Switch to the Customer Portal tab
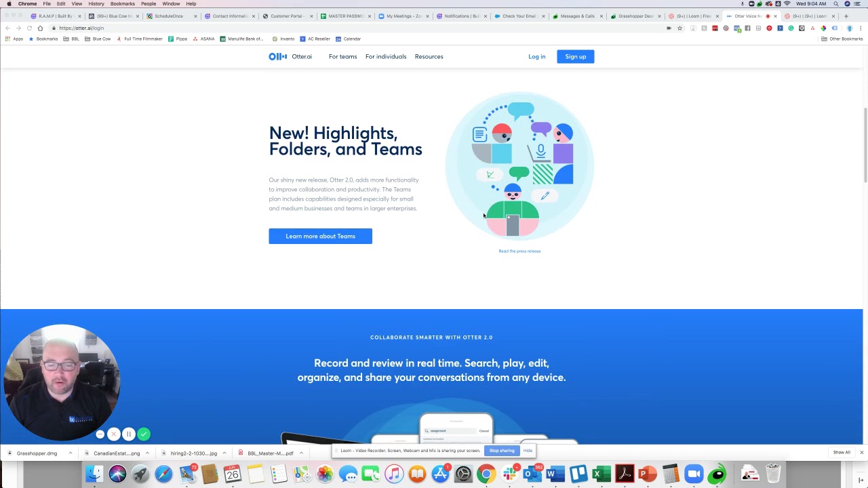The image size is (868, 488). tap(288, 16)
